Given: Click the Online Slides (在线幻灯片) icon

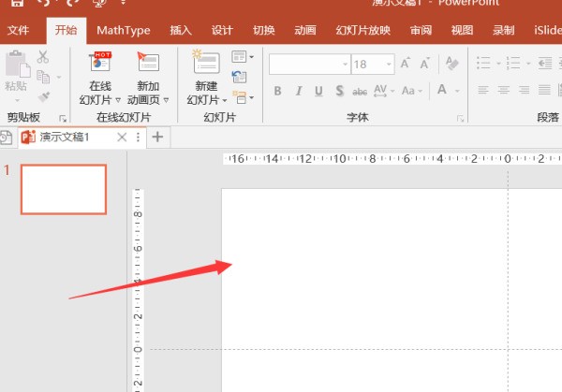Looking at the screenshot, I should click(x=99, y=64).
